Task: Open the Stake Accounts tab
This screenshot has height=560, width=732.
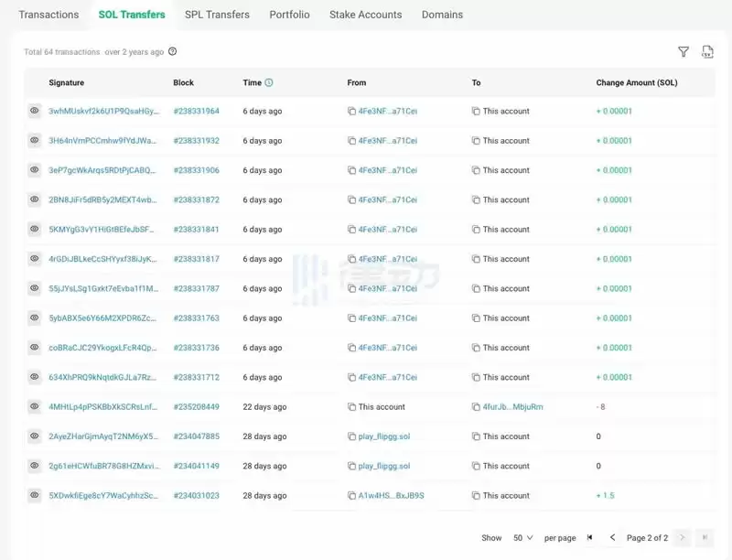Action: click(x=365, y=15)
